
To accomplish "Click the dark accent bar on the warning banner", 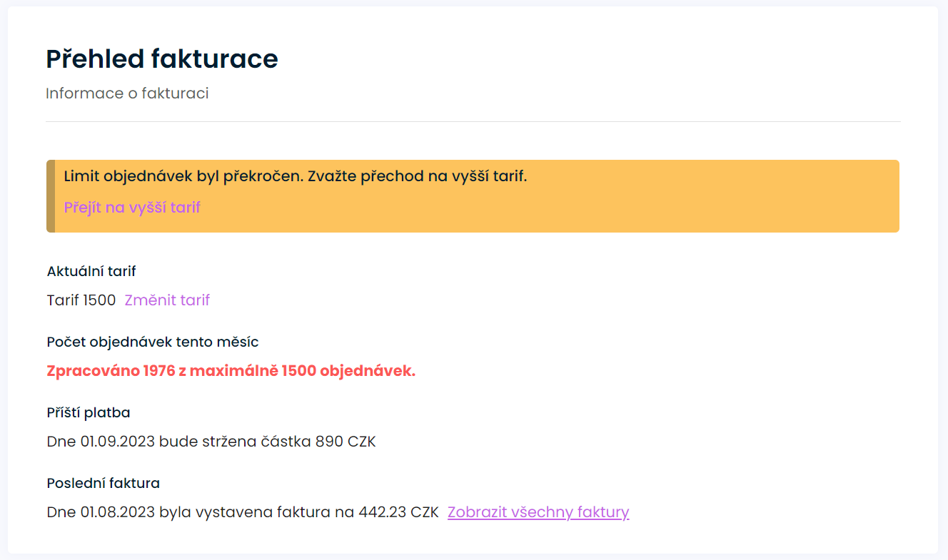I will click(51, 196).
